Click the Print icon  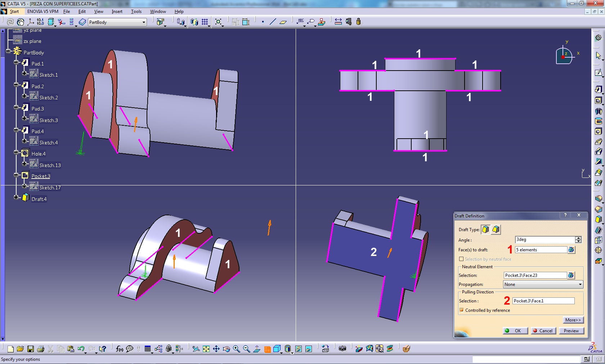coord(41,349)
